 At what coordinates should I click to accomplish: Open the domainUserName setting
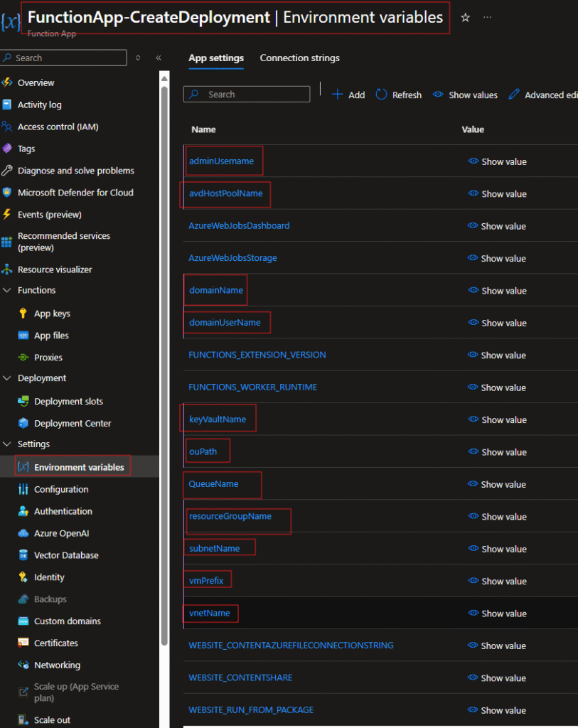click(225, 323)
